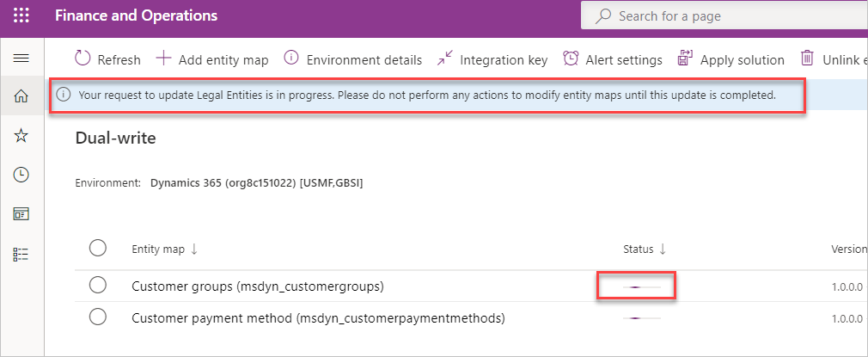
Task: Select Apply solution
Action: pyautogui.click(x=743, y=60)
